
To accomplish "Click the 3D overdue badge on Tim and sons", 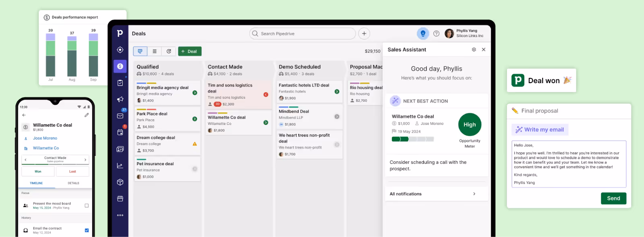I will (x=217, y=104).
